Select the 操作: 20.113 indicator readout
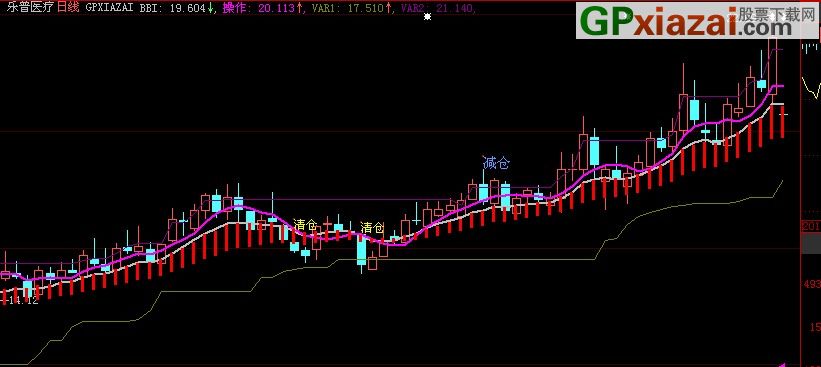This screenshot has width=821, height=367. (259, 9)
